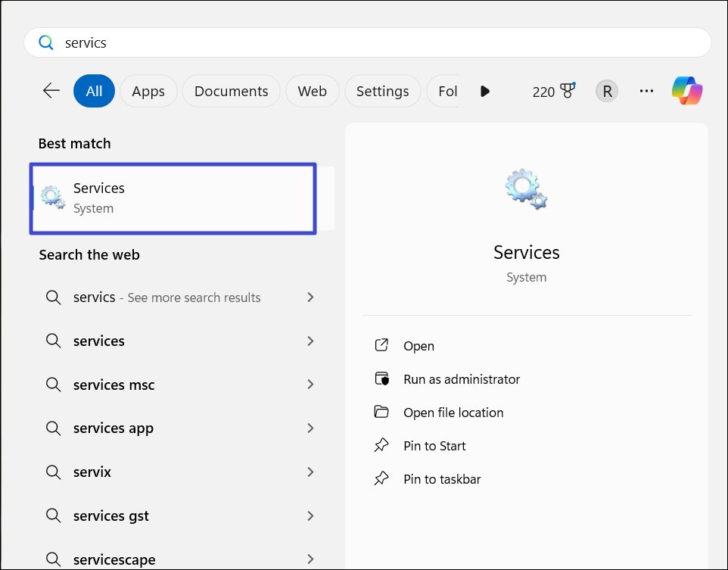The image size is (728, 570).
Task: Choose Run as administrator
Action: [461, 379]
